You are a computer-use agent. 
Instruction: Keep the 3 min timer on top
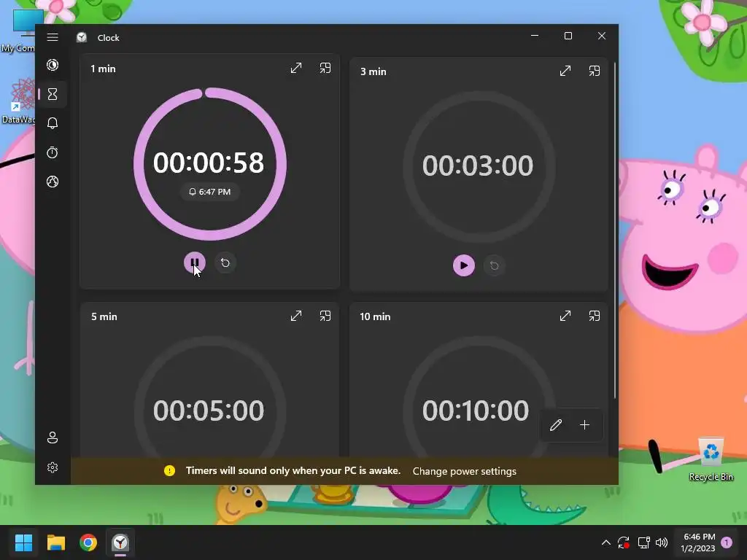click(594, 71)
